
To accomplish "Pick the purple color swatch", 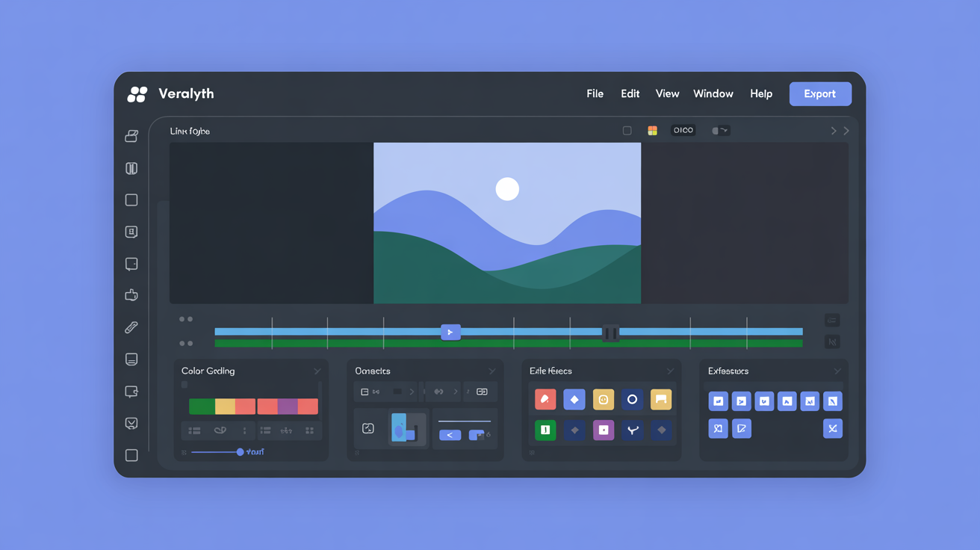I will (288, 407).
